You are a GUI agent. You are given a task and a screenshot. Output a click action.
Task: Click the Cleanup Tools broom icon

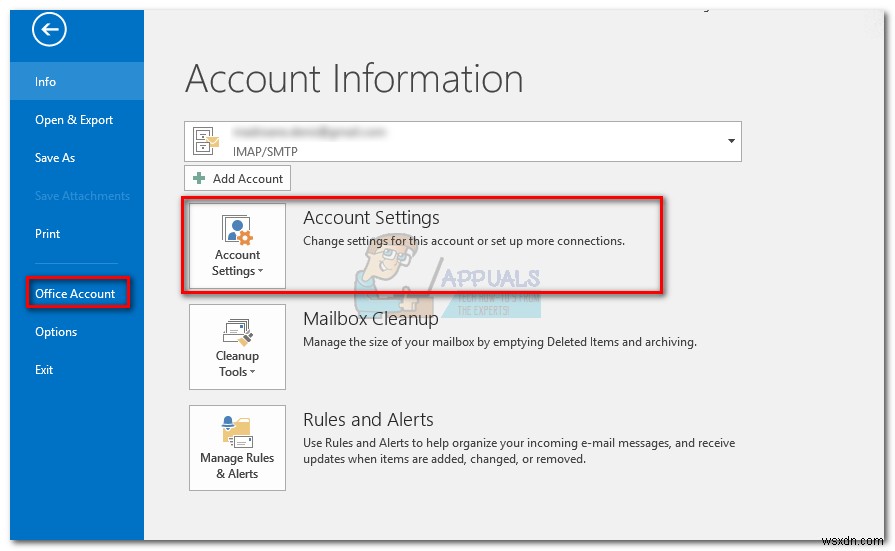click(x=237, y=332)
